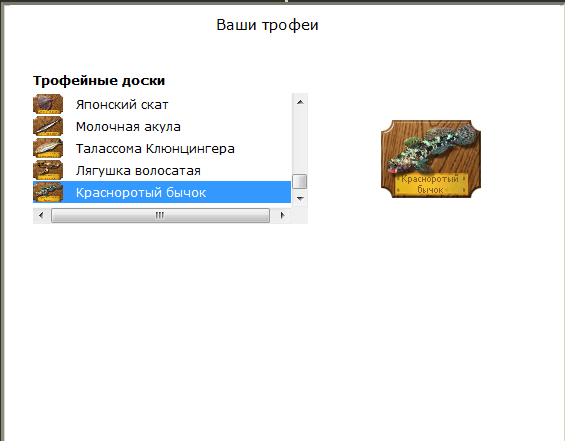Click the Трофейные доски heading

(99, 80)
